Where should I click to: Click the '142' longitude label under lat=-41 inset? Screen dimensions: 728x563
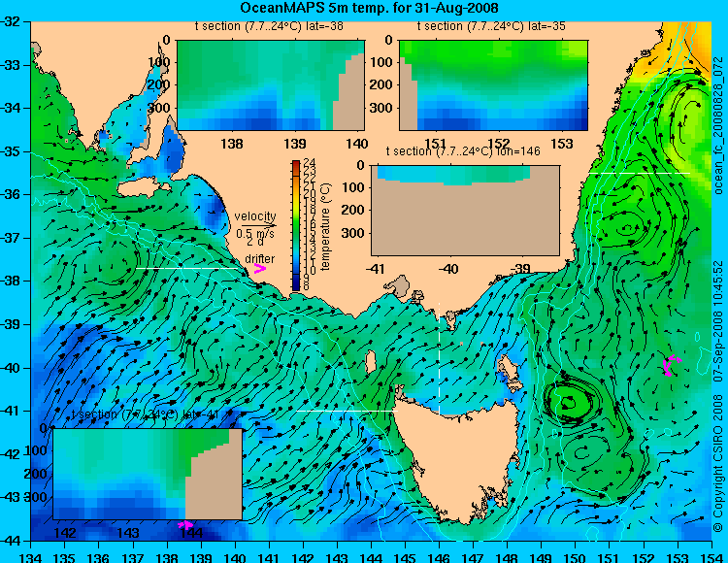click(x=65, y=533)
